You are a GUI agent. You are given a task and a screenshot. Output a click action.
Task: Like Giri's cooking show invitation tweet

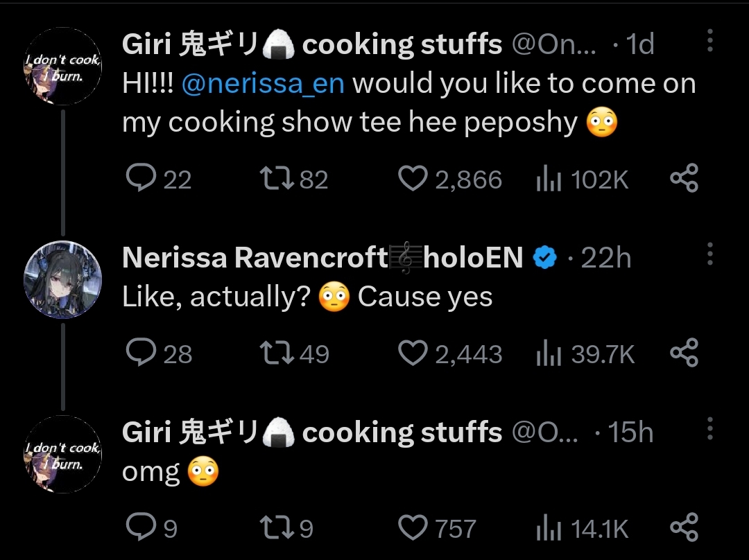[414, 180]
